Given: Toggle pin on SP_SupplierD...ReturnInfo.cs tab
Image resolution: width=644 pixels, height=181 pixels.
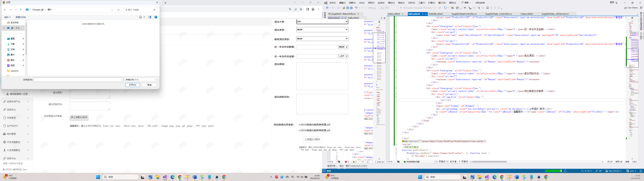Looking at the screenshot, I should 358,14.
